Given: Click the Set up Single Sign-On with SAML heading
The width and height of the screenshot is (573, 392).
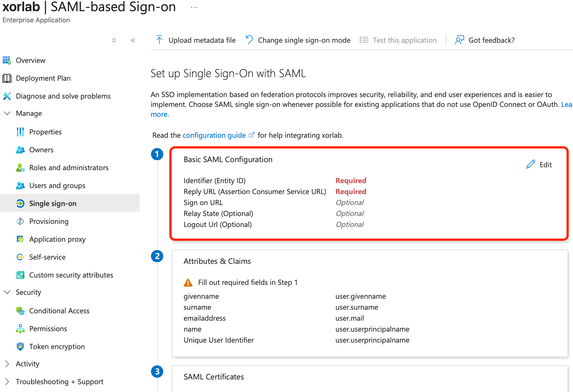Looking at the screenshot, I should click(228, 73).
